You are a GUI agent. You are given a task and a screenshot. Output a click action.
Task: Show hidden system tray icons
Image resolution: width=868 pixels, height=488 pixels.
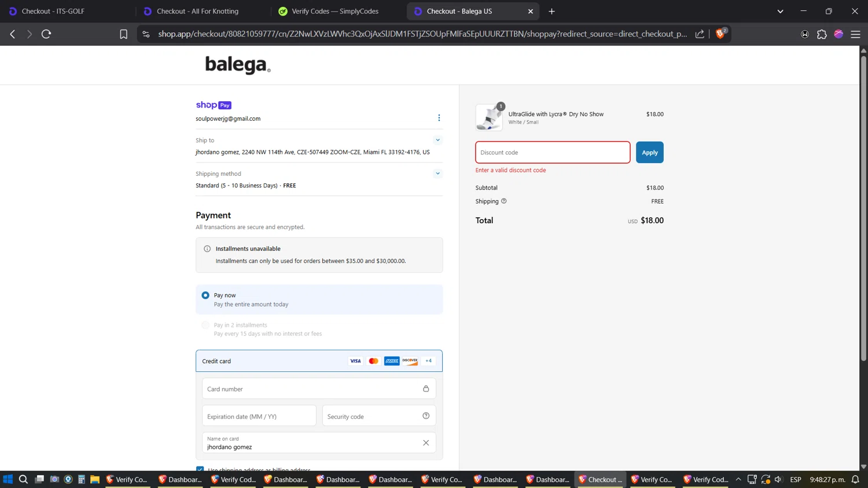(x=738, y=479)
